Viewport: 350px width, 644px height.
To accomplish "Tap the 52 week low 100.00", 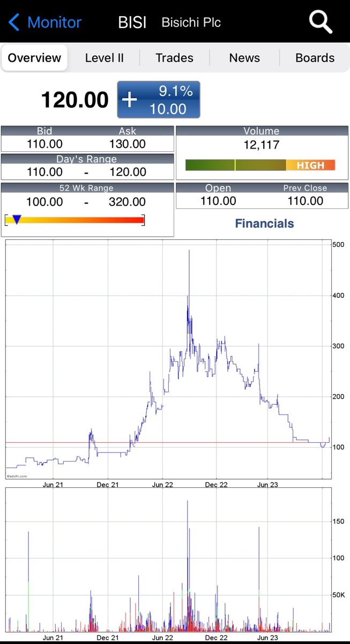I will [x=44, y=202].
